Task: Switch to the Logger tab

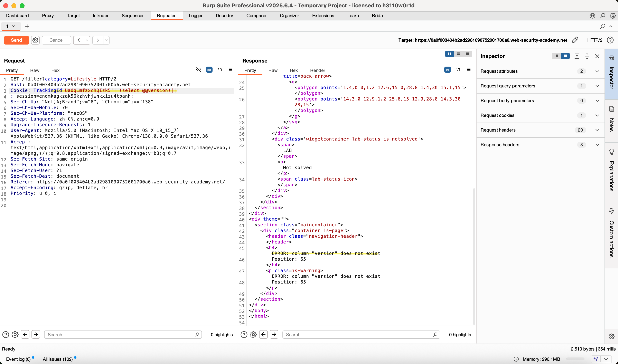Action: coord(196,16)
